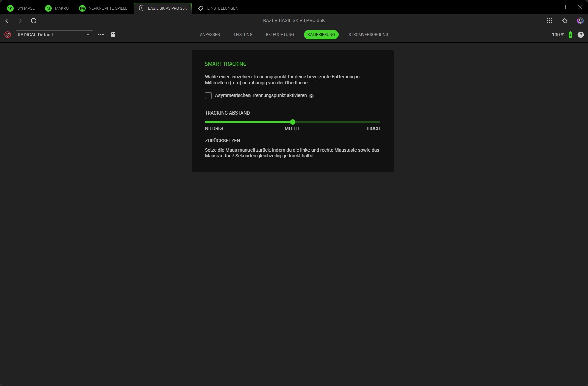This screenshot has width=588, height=386.
Task: Click the info icon beside asymmetric cut-off option
Action: coord(311,96)
